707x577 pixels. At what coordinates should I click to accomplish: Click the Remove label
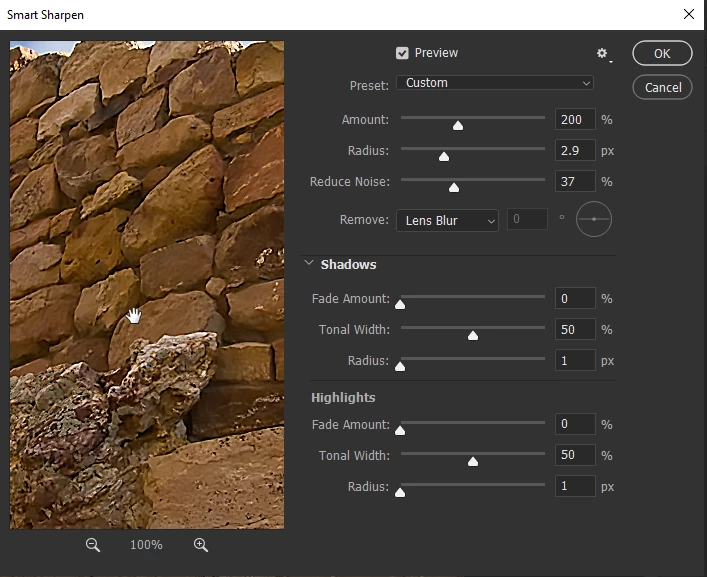click(364, 220)
